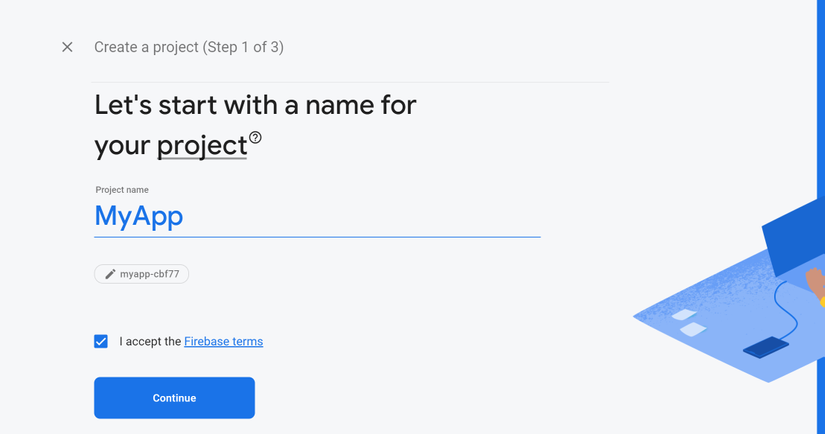Click the underlined word project in heading
The height and width of the screenshot is (434, 825).
click(202, 146)
